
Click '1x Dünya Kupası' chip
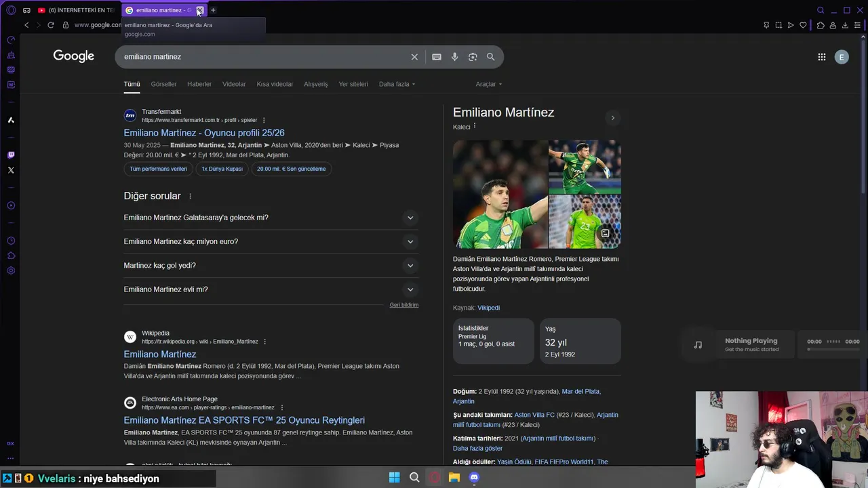(x=222, y=169)
